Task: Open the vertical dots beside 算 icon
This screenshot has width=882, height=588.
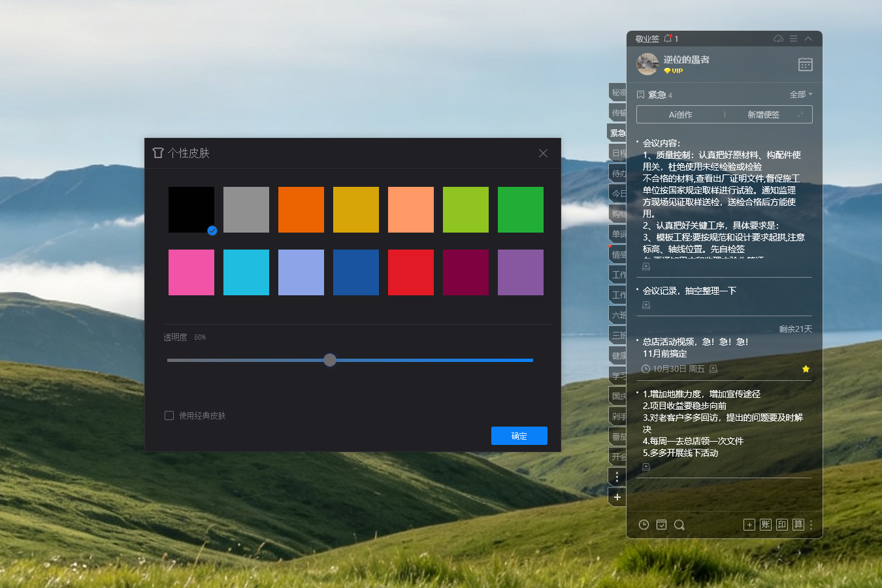Action: 811,525
